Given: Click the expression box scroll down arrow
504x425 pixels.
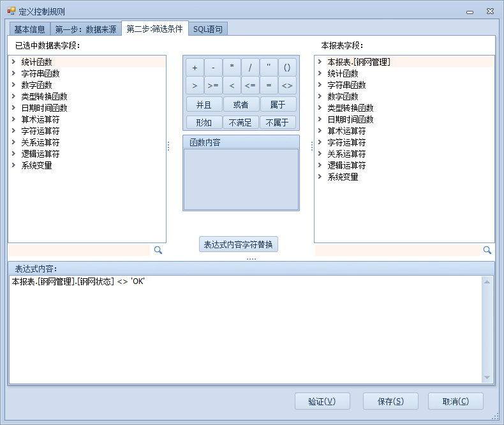Looking at the screenshot, I should [487, 378].
